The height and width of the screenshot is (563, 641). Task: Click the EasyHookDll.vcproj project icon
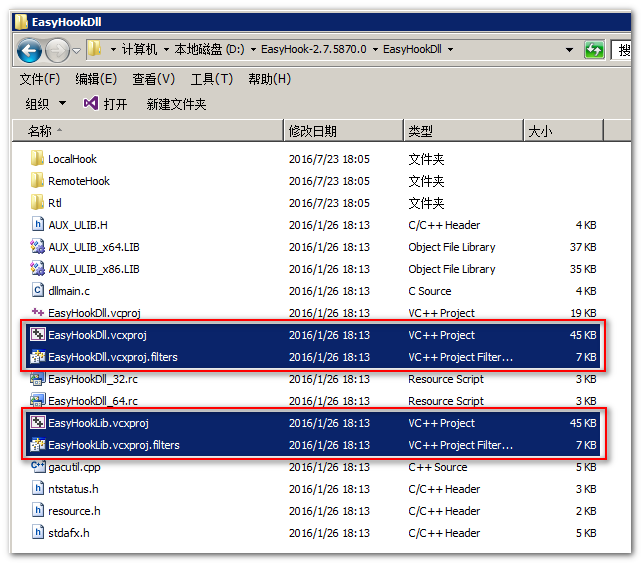pyautogui.click(x=38, y=312)
